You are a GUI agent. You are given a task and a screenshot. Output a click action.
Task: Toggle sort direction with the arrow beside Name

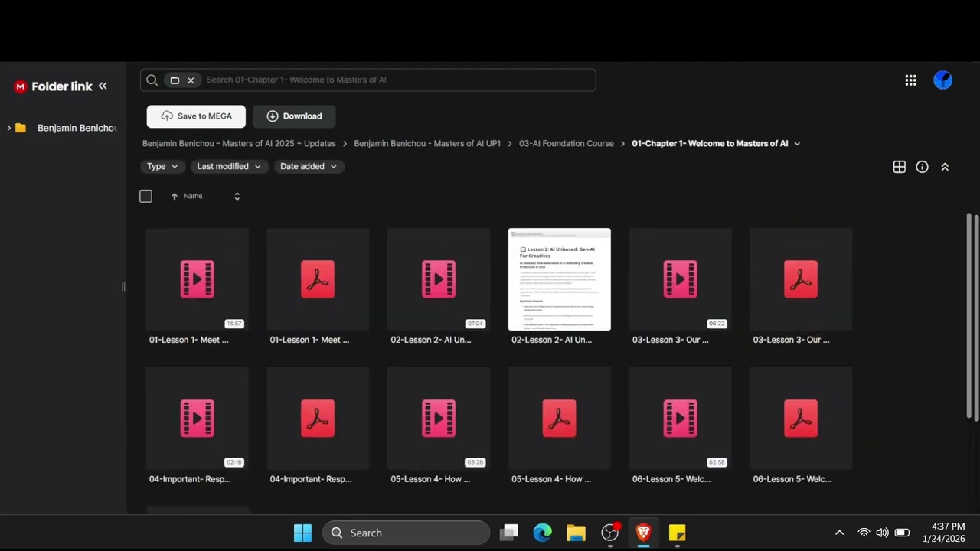[175, 197]
